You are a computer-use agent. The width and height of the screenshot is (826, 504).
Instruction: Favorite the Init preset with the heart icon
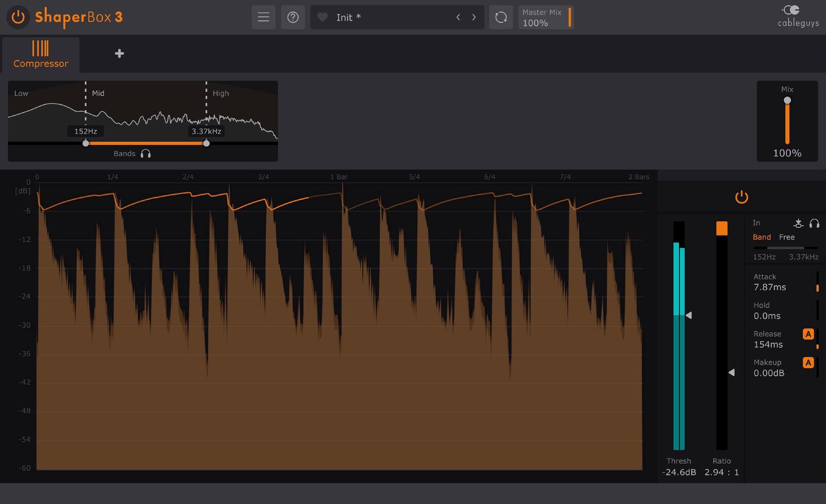click(322, 17)
